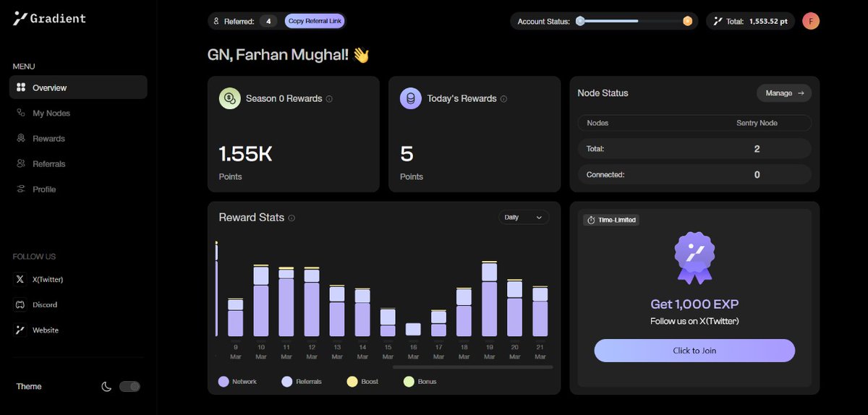Toggle the Theme switch
868x415 pixels.
click(129, 387)
